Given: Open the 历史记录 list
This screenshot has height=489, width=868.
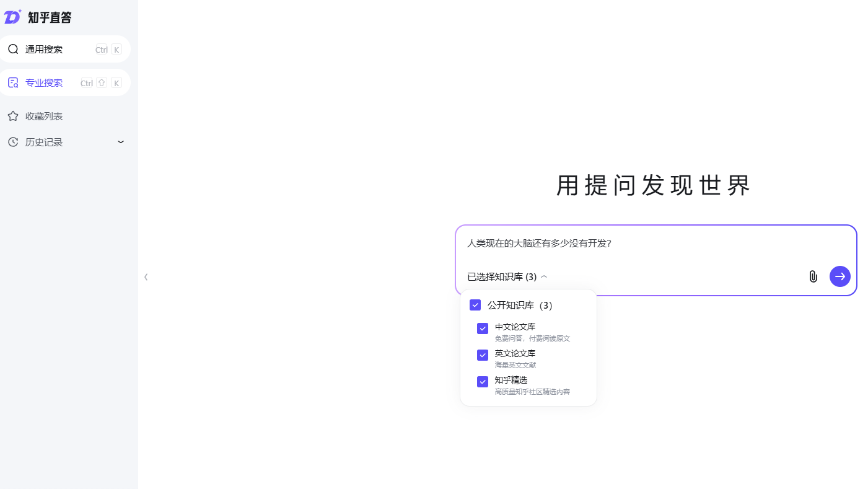Looking at the screenshot, I should pos(43,142).
